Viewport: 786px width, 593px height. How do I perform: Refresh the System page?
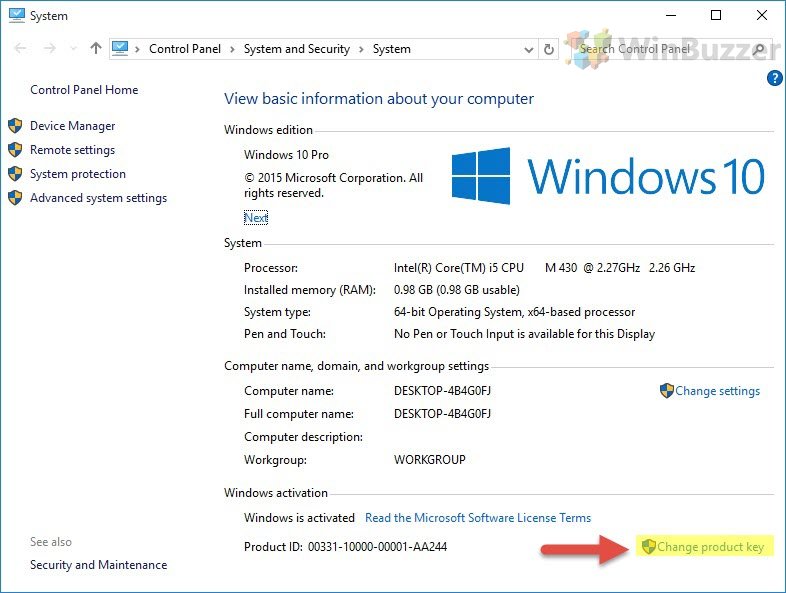pyautogui.click(x=549, y=49)
